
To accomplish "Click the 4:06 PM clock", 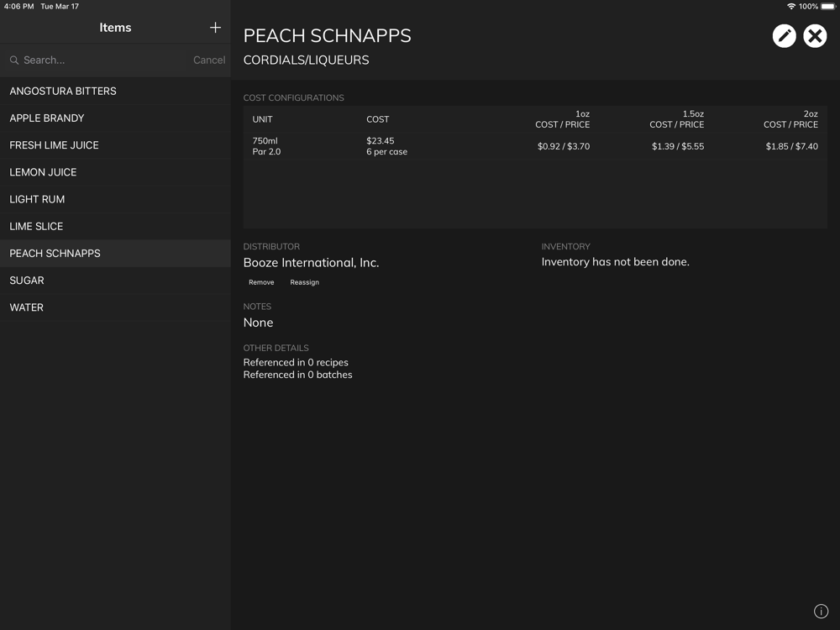I will (18, 7).
